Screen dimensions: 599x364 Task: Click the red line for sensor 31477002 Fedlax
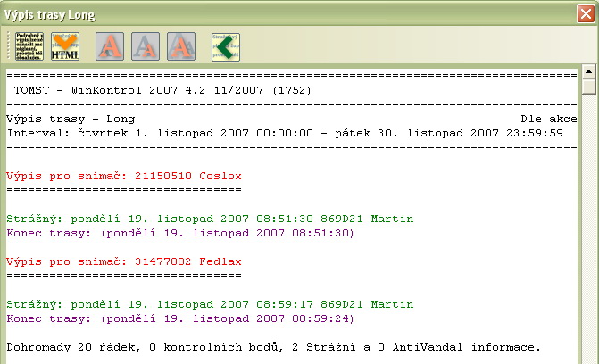[123, 261]
